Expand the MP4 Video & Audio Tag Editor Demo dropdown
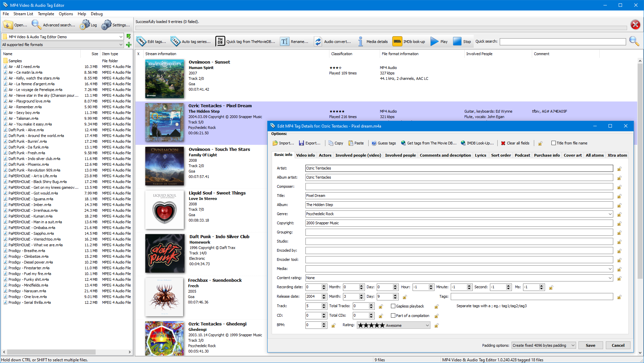Viewport: 644px width, 363px height. (121, 37)
